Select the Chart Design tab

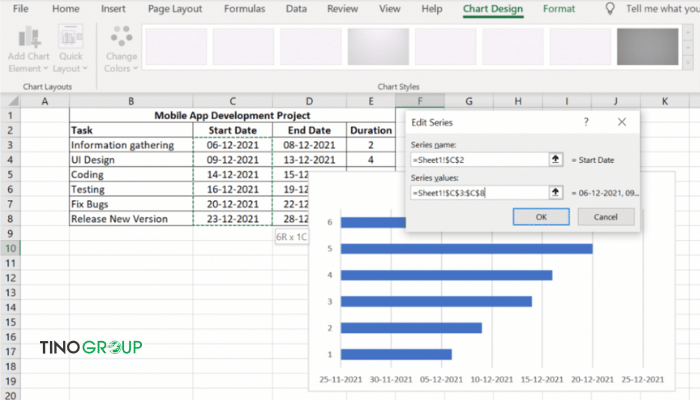[493, 9]
